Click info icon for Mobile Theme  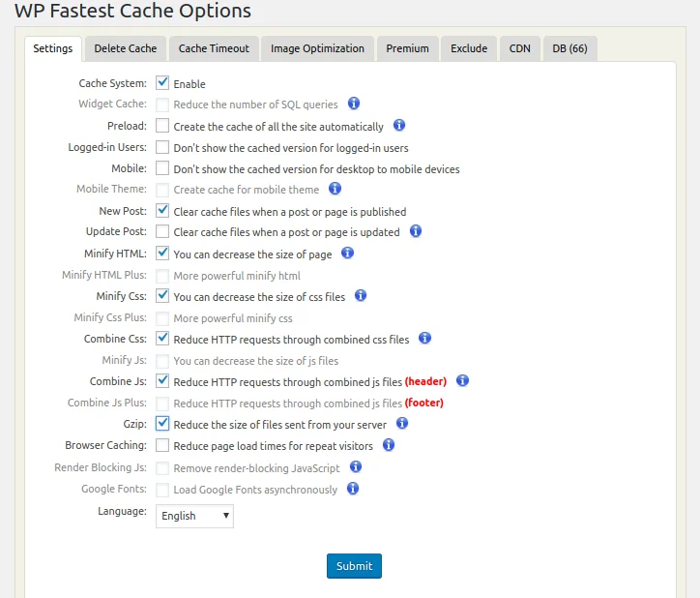click(335, 189)
